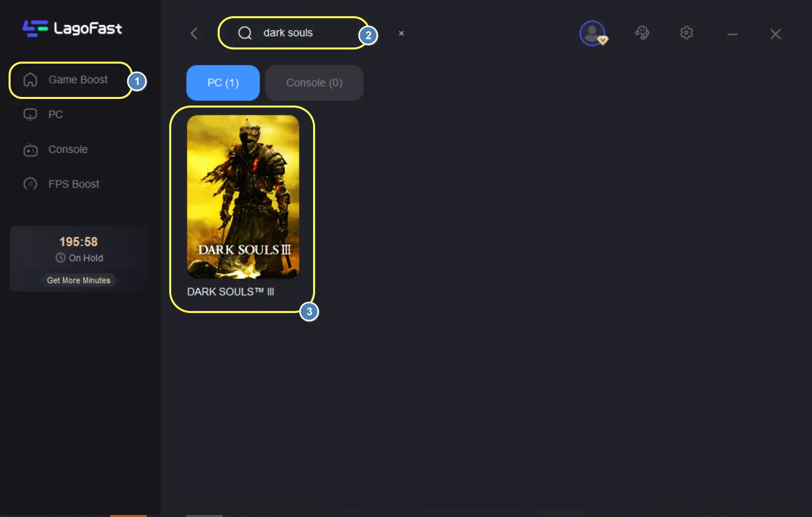Close the LagoFast window
This screenshot has height=517, width=812.
(x=775, y=34)
